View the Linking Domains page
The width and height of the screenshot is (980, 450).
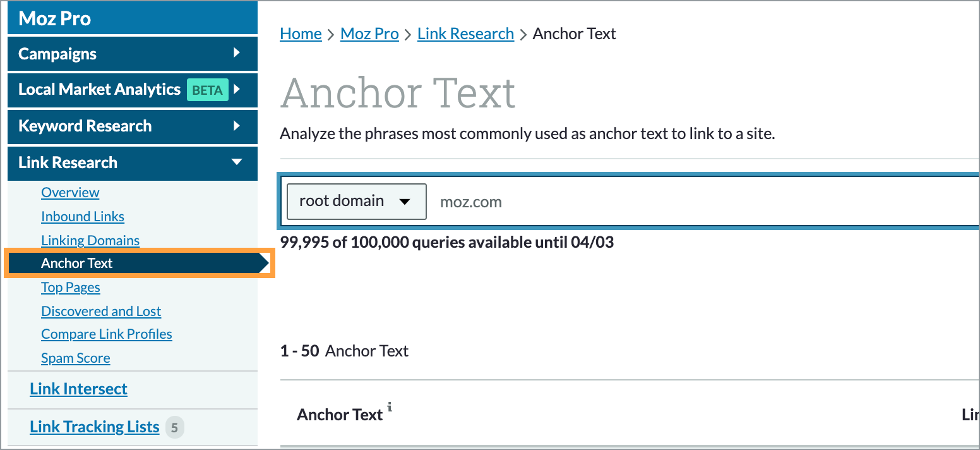[x=90, y=240]
